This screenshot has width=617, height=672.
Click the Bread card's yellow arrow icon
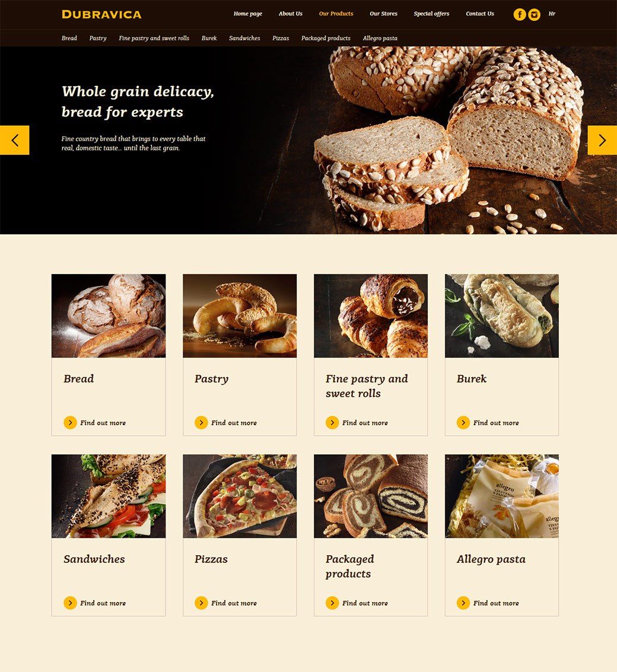71,422
